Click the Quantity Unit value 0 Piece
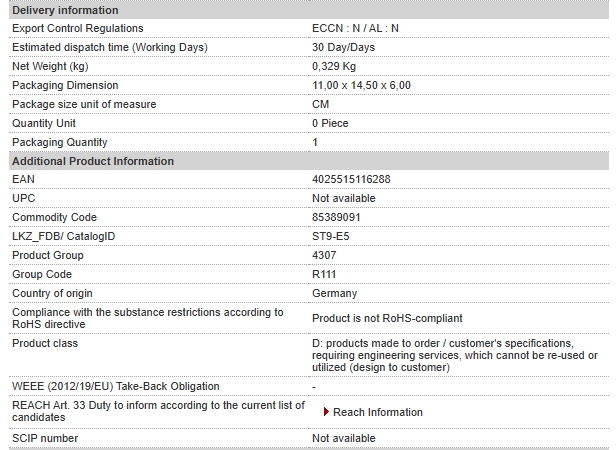Image resolution: width=616 pixels, height=450 pixels. click(x=330, y=123)
